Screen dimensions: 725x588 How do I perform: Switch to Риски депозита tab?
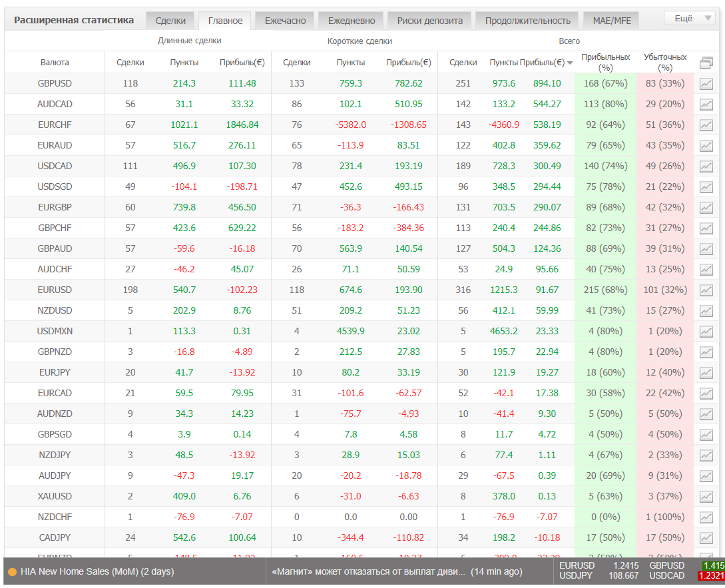click(429, 21)
